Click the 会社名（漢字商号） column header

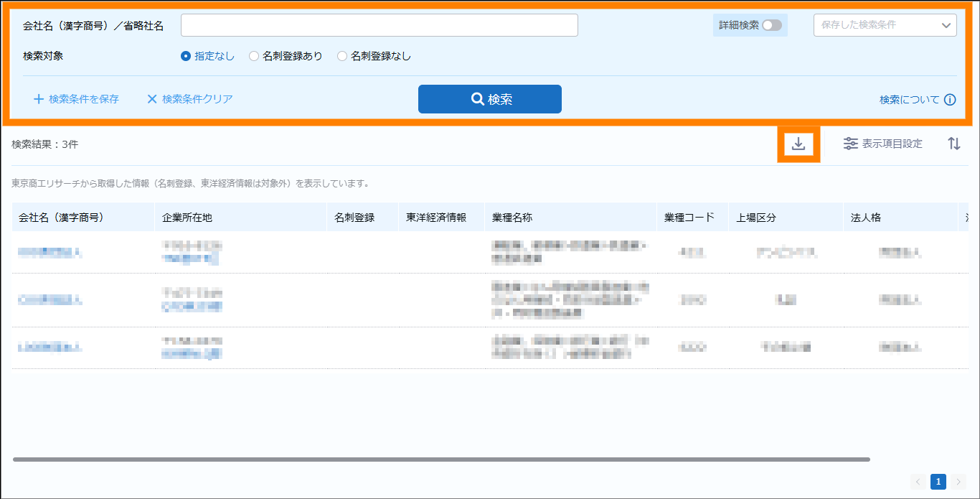click(x=62, y=217)
